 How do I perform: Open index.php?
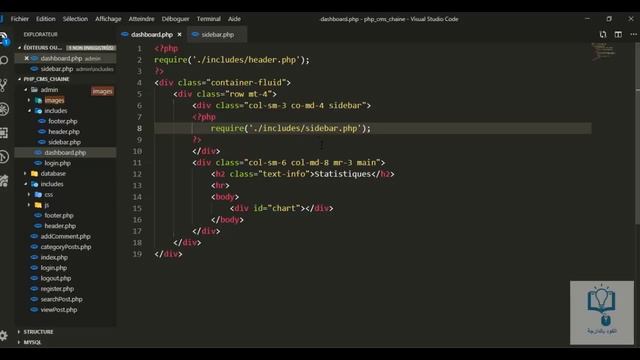coord(54,258)
